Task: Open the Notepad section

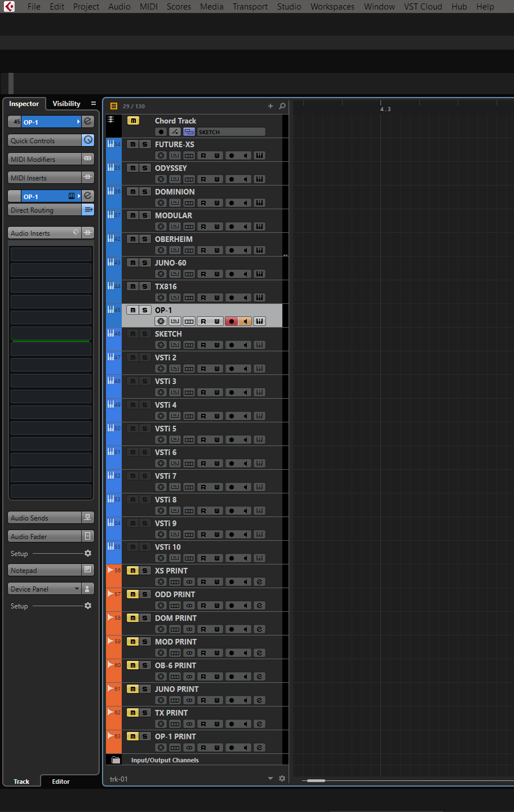Action: (45, 570)
